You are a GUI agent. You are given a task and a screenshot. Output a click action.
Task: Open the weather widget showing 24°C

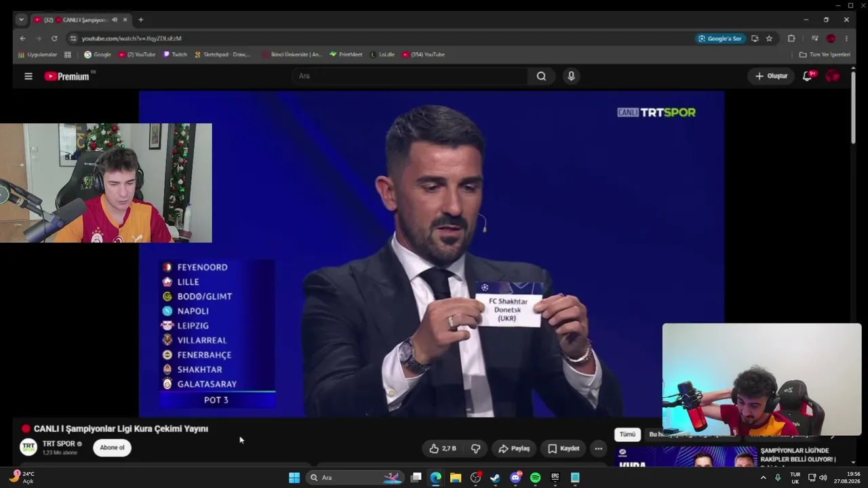tap(22, 477)
